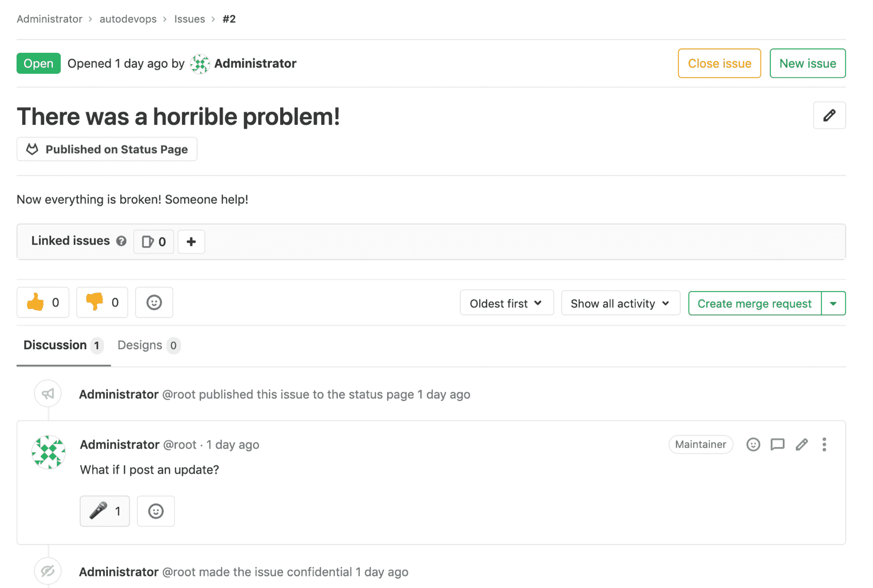Image resolution: width=873 pixels, height=588 pixels.
Task: Toggle thumbs up reaction on issue
Action: pos(43,303)
